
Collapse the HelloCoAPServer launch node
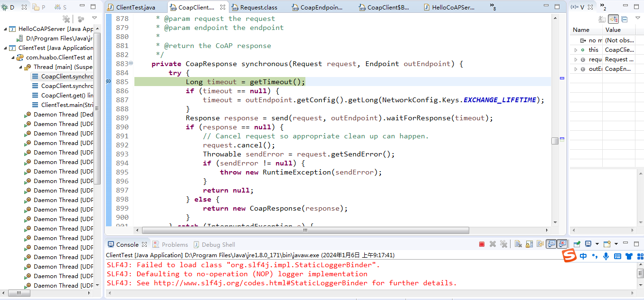(5, 29)
